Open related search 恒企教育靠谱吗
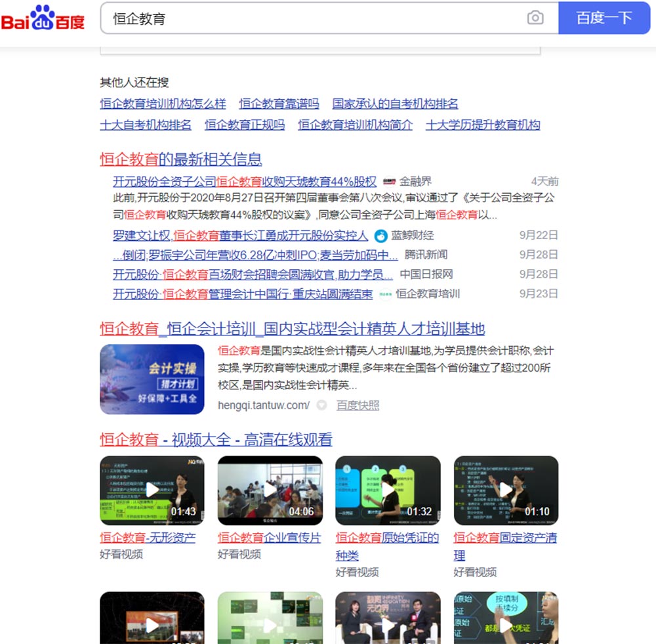This screenshot has height=644, width=656. point(279,104)
